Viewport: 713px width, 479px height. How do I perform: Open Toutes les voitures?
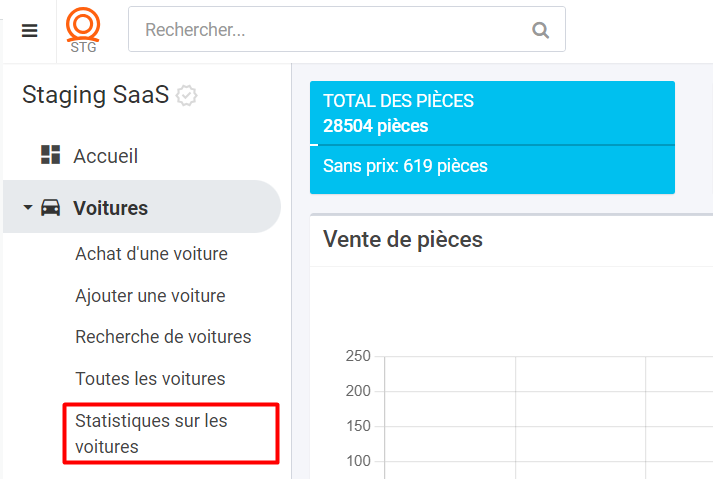click(150, 378)
